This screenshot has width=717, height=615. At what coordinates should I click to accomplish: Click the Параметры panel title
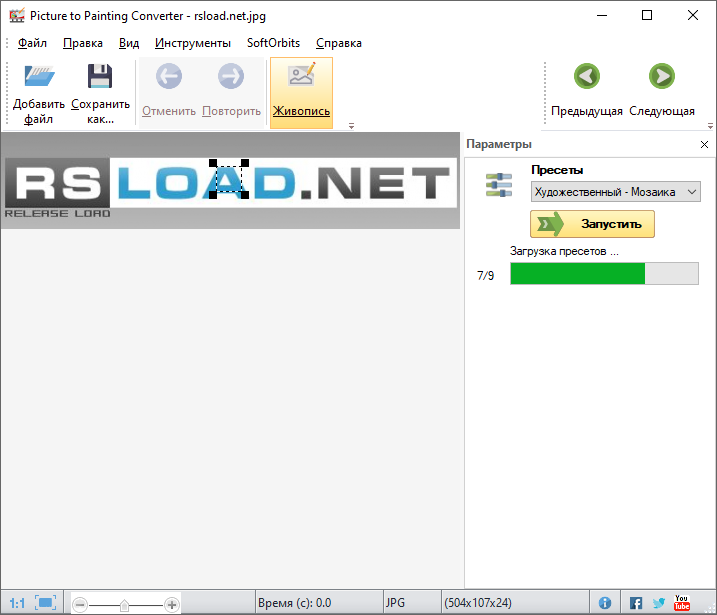(x=499, y=144)
